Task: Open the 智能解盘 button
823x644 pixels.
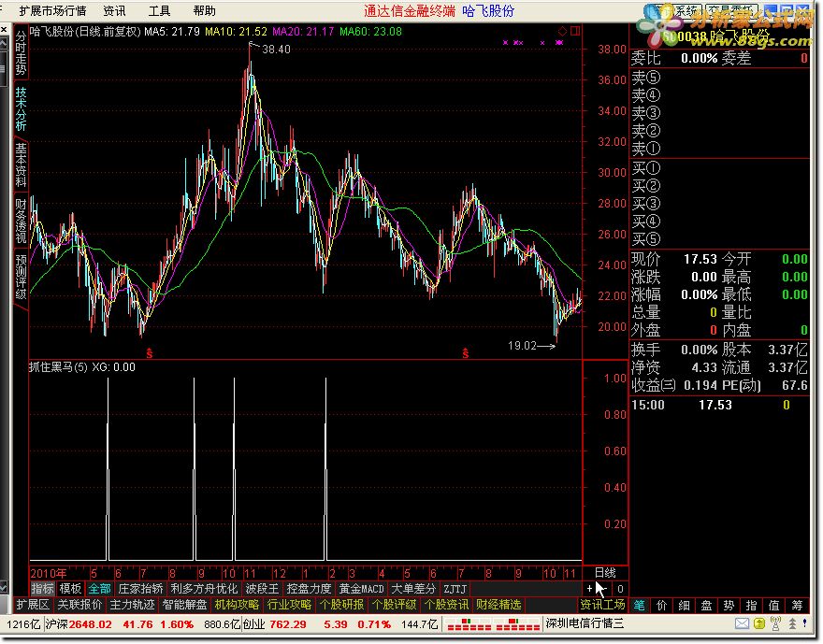Action: coord(184,605)
